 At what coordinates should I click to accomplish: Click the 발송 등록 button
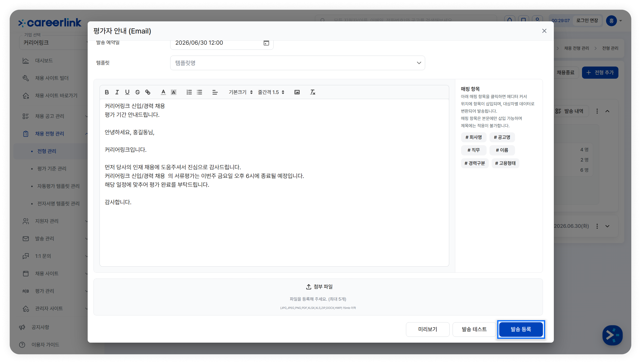pos(521,329)
